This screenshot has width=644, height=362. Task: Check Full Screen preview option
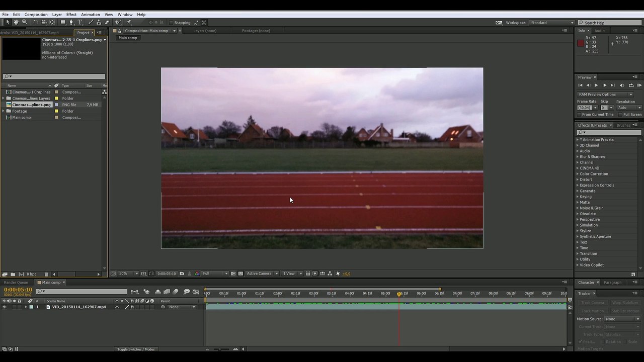[620, 115]
